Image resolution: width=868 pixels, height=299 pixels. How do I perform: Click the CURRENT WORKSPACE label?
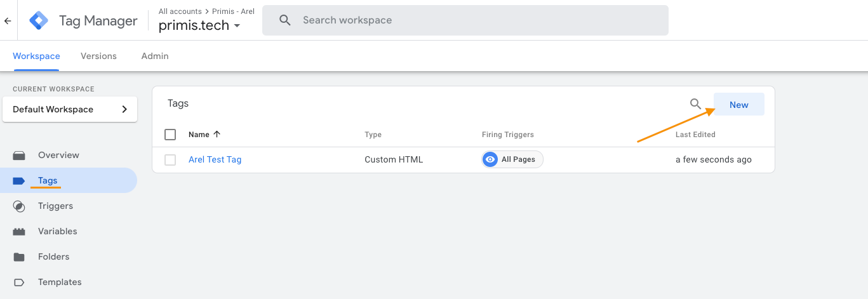point(53,89)
